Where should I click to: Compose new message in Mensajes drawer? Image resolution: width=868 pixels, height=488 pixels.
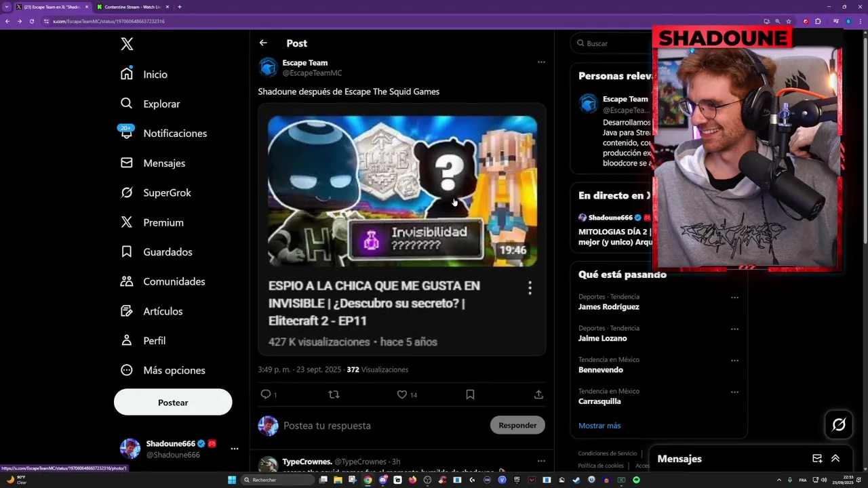[817, 459]
